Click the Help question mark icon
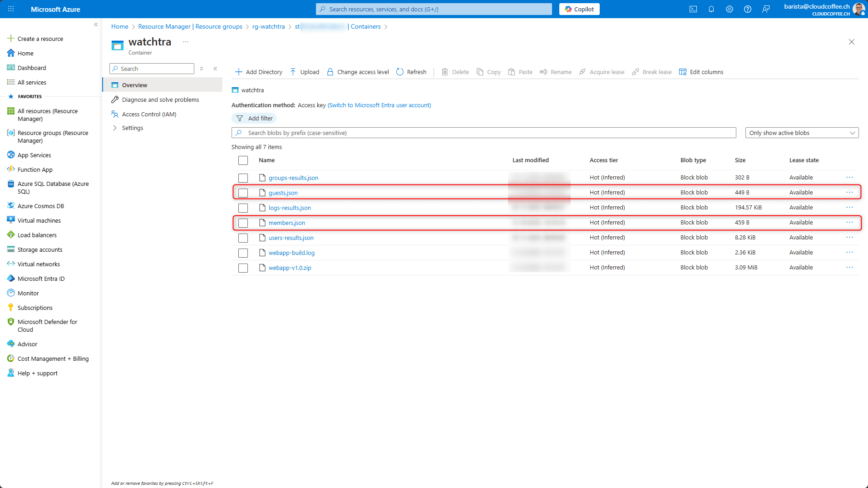The height and width of the screenshot is (488, 868). (748, 9)
